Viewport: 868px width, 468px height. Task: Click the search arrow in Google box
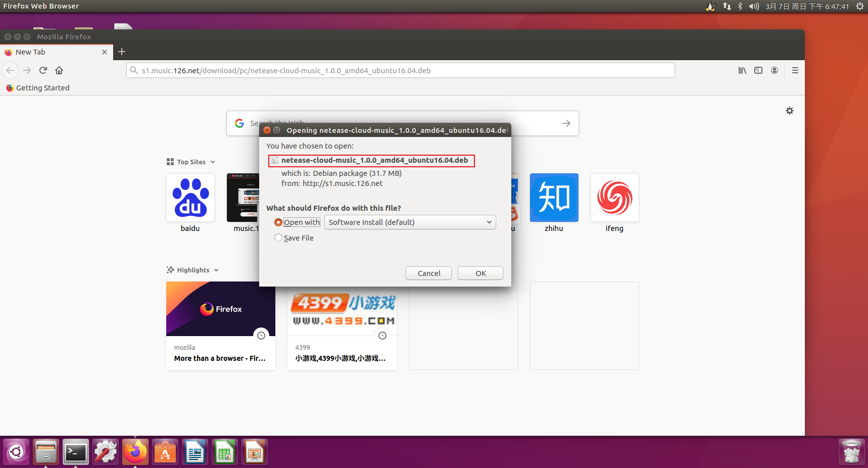coord(566,123)
